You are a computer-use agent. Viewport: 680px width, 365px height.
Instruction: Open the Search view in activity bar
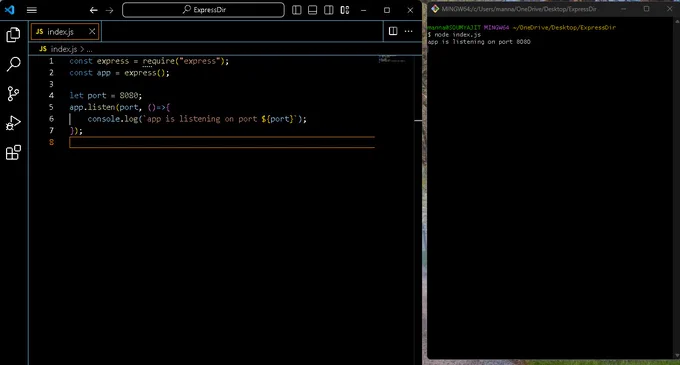13,64
